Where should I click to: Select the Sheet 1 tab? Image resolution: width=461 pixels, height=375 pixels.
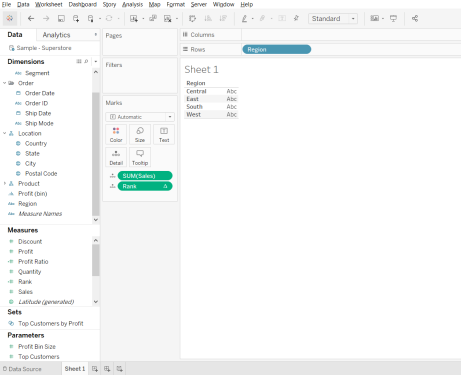pyautogui.click(x=75, y=369)
